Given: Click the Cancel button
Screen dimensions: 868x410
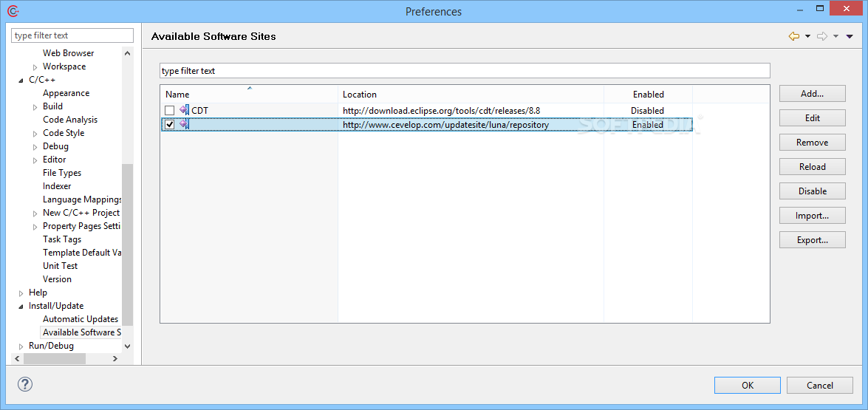Looking at the screenshot, I should (820, 385).
